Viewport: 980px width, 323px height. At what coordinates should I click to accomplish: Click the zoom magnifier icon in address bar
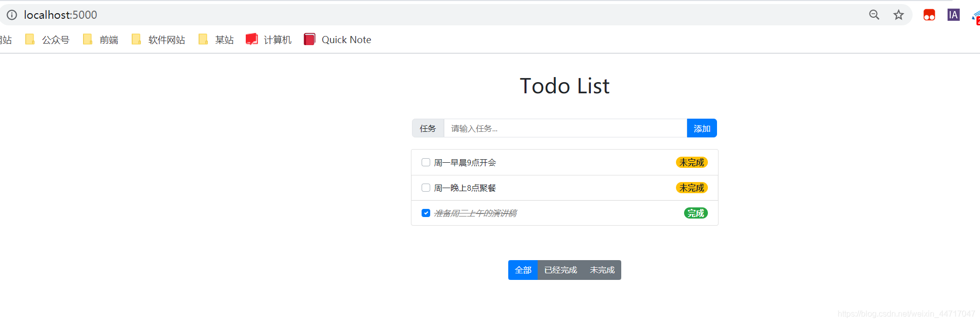(x=874, y=15)
